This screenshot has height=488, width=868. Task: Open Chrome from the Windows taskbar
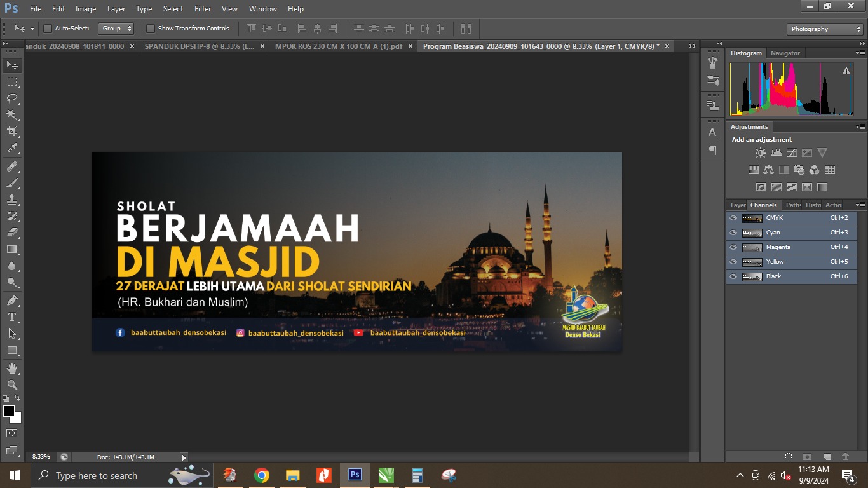[x=261, y=475]
